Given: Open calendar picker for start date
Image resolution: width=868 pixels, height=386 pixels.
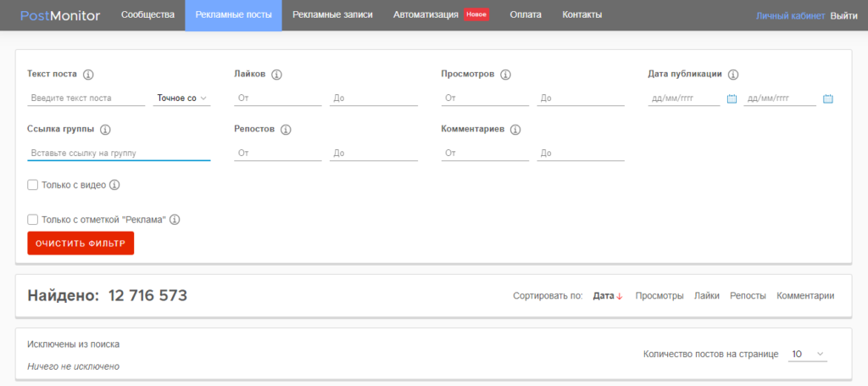Looking at the screenshot, I should (732, 98).
